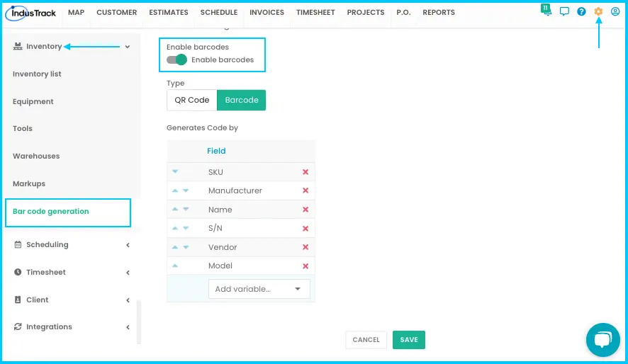628x364 pixels.
Task: Click the CANCEL button
Action: point(366,340)
